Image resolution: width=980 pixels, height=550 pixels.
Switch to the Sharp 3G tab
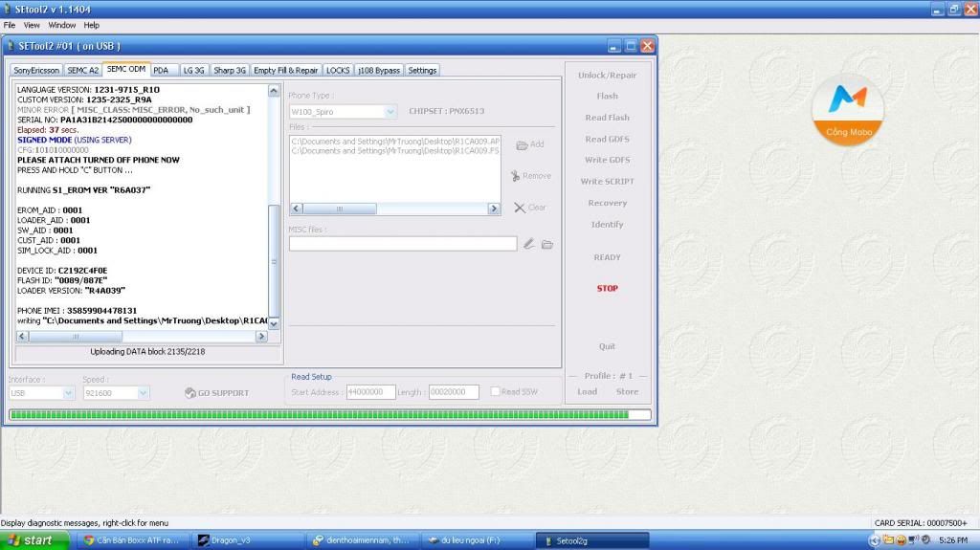click(230, 71)
